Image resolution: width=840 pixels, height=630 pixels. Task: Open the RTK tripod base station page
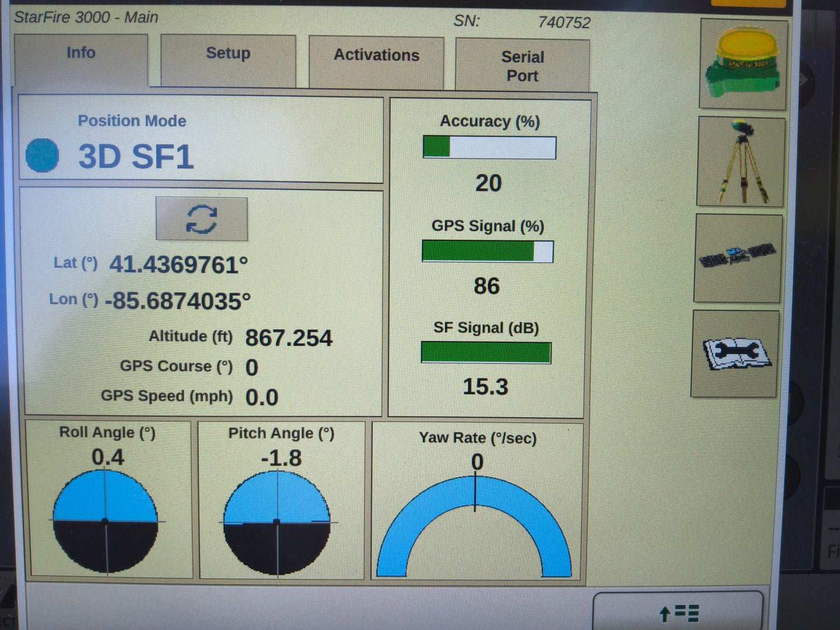[741, 162]
